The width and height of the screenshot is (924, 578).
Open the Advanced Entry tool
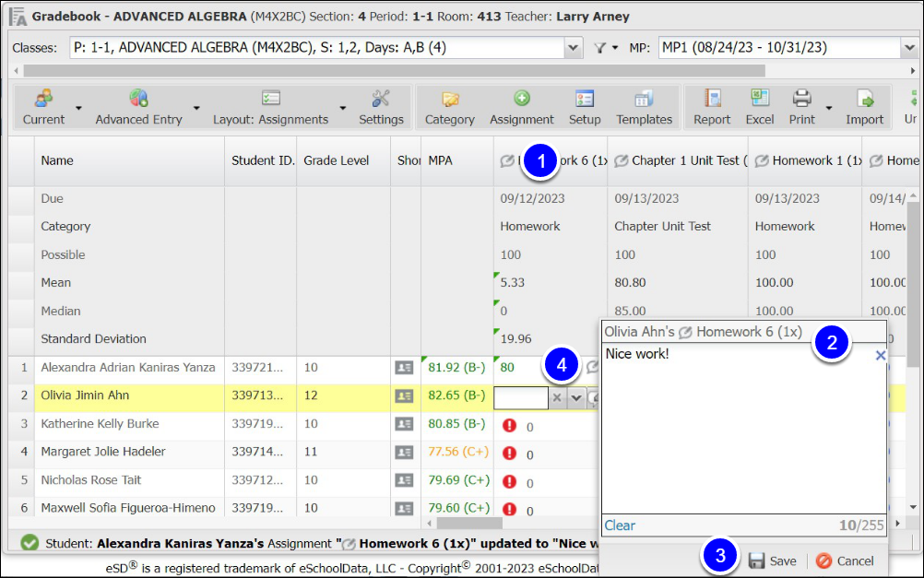click(138, 107)
